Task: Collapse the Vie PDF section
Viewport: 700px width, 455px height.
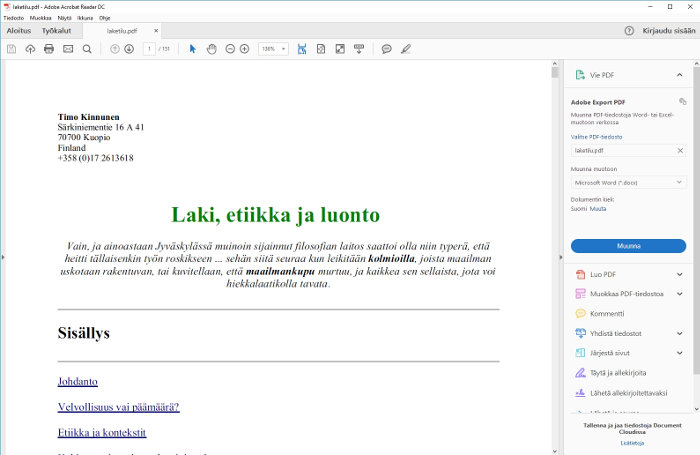Action: click(679, 75)
